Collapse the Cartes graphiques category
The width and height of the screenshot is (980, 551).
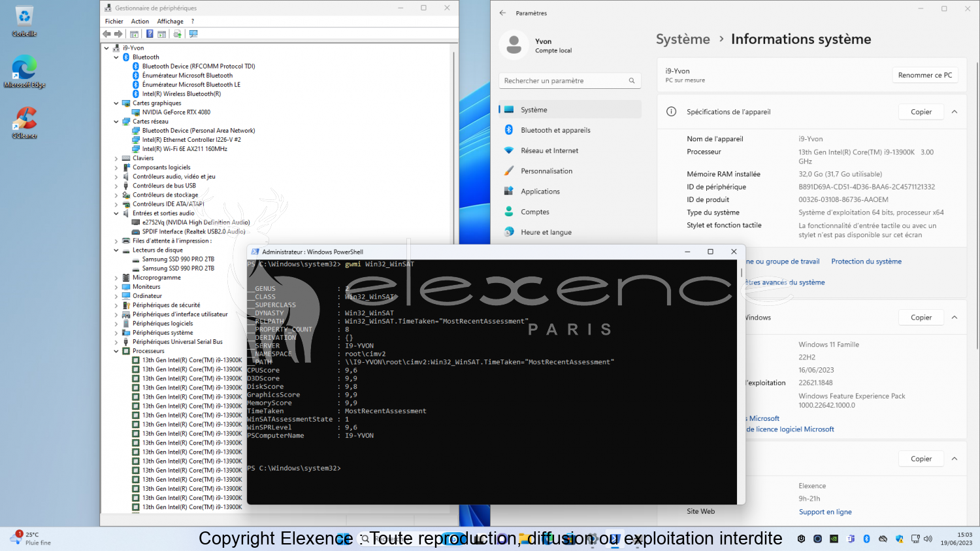click(x=116, y=103)
